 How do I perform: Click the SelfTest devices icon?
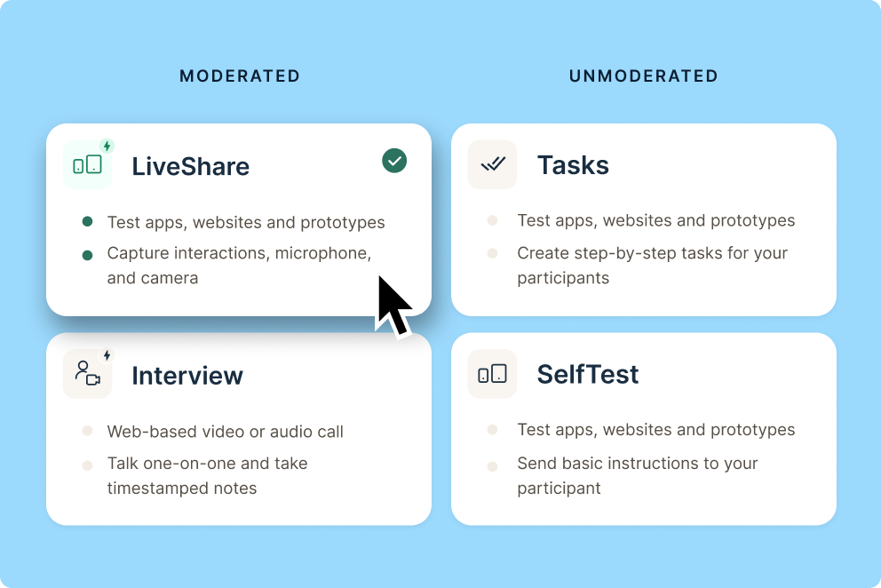coord(492,374)
